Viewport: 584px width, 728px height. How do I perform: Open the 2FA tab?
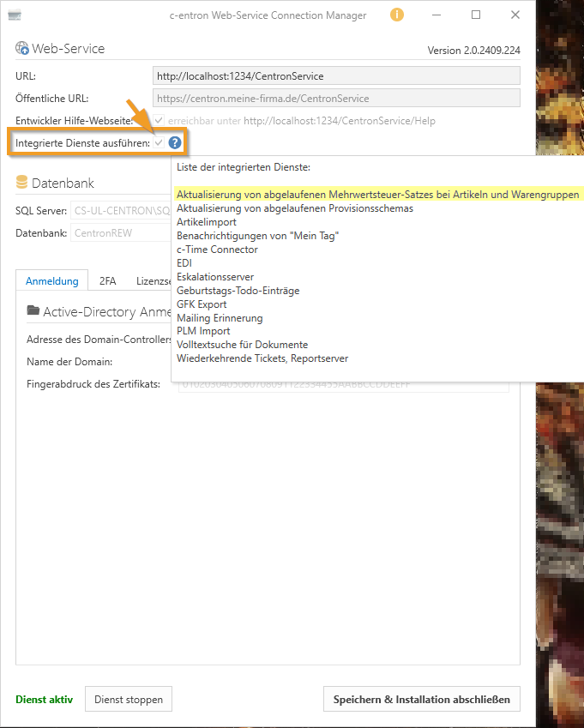click(107, 280)
